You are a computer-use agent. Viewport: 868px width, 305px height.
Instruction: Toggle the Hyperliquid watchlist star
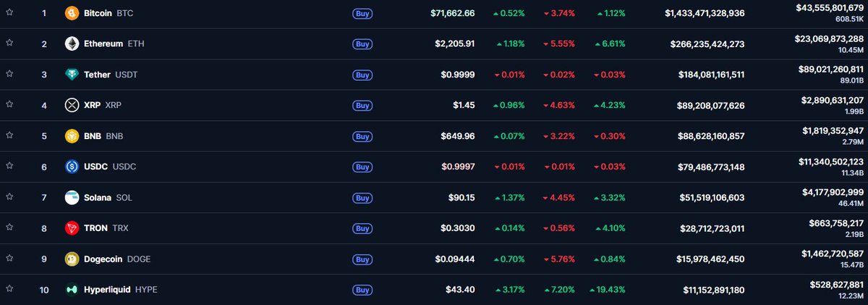coord(9,290)
